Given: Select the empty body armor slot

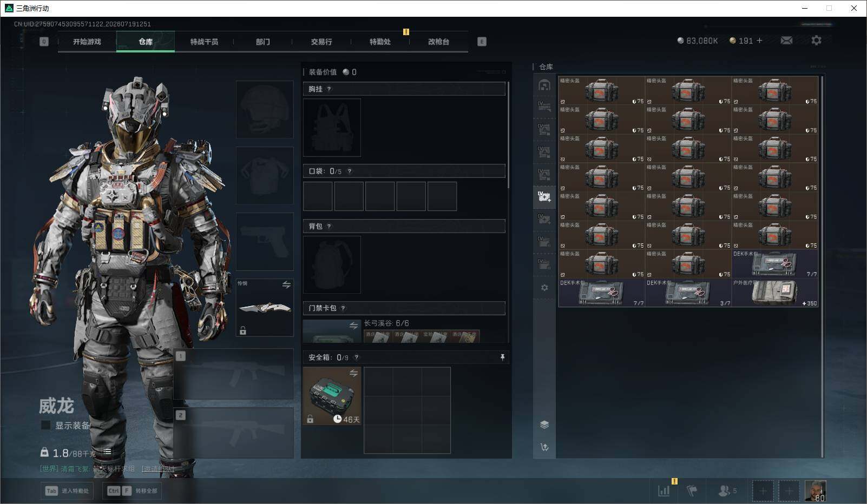Looking at the screenshot, I should 265,176.
